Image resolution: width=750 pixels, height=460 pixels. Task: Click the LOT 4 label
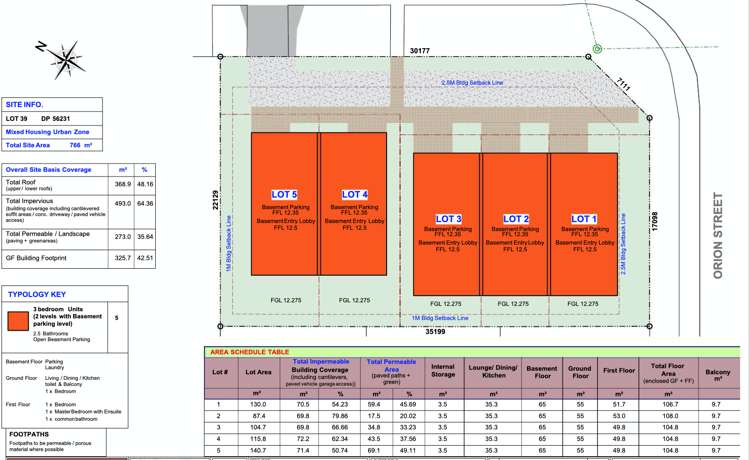click(355, 194)
